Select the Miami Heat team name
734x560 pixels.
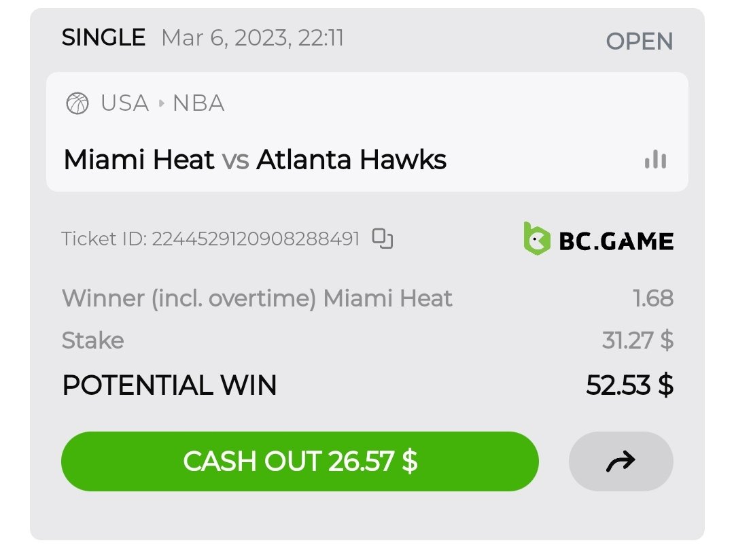click(x=139, y=160)
